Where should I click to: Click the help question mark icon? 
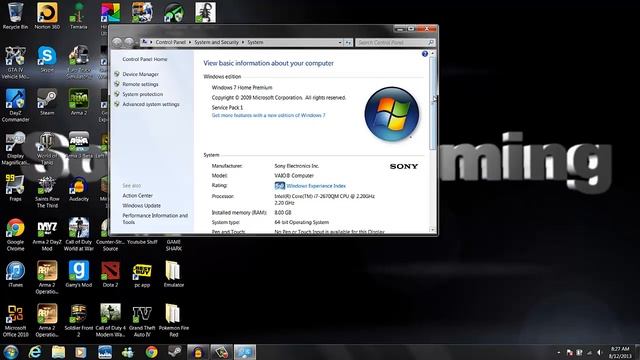424,54
